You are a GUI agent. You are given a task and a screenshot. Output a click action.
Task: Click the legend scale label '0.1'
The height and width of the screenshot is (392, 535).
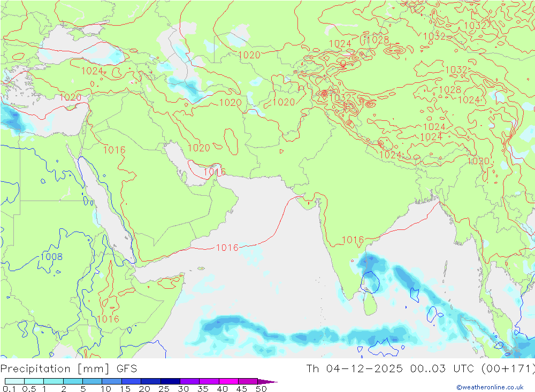pos(9,389)
